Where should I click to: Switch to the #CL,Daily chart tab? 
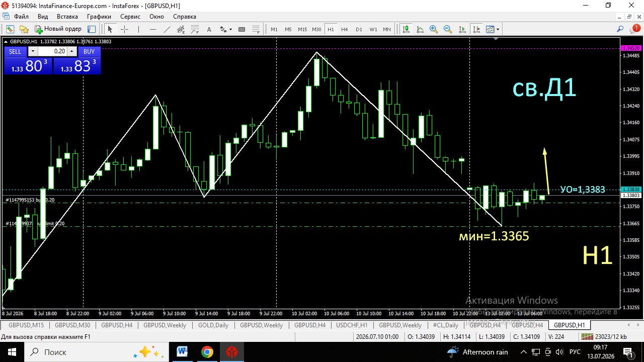pyautogui.click(x=445, y=325)
